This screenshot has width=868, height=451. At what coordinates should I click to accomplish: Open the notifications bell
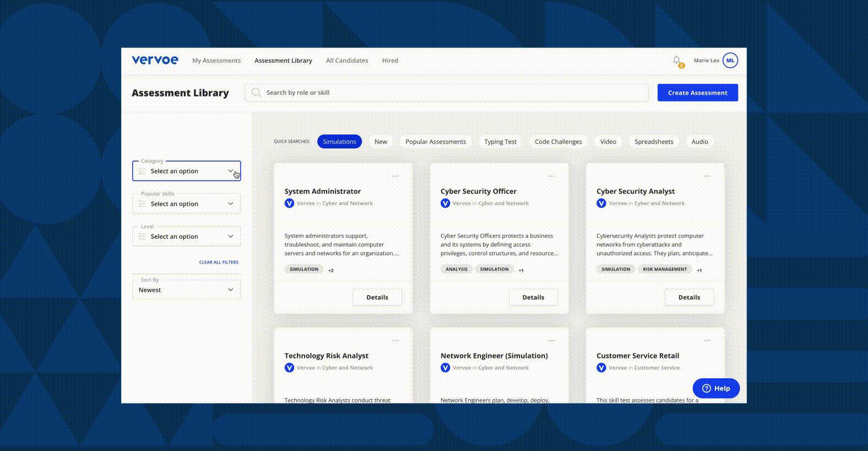[677, 60]
